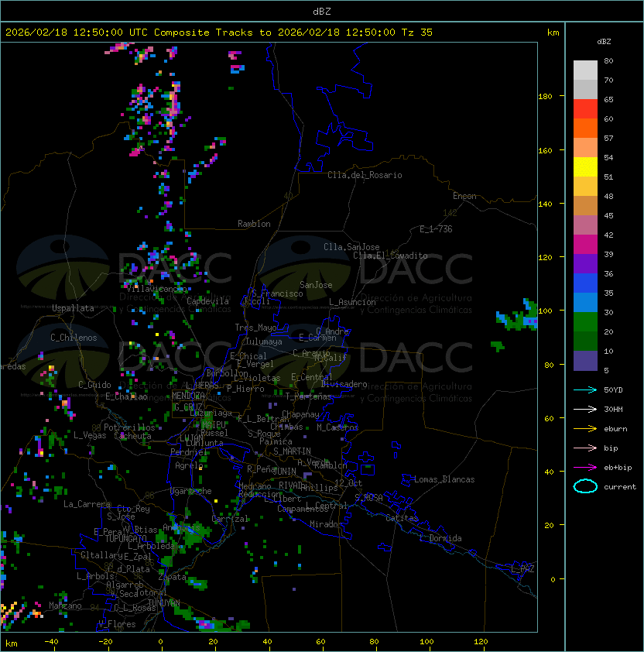Click the Clla.SanJose place label
Viewport: 644px width, 652px height.
[351, 247]
